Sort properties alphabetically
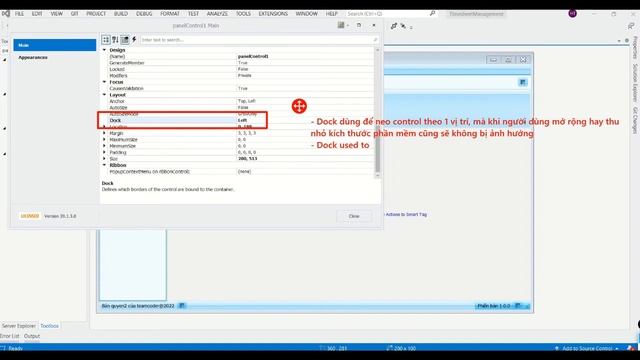 115,40
